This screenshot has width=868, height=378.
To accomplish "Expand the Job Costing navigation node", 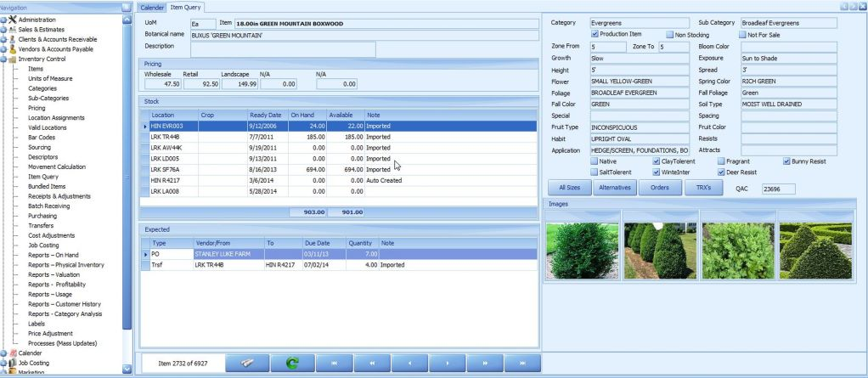I will pyautogui.click(x=3, y=363).
